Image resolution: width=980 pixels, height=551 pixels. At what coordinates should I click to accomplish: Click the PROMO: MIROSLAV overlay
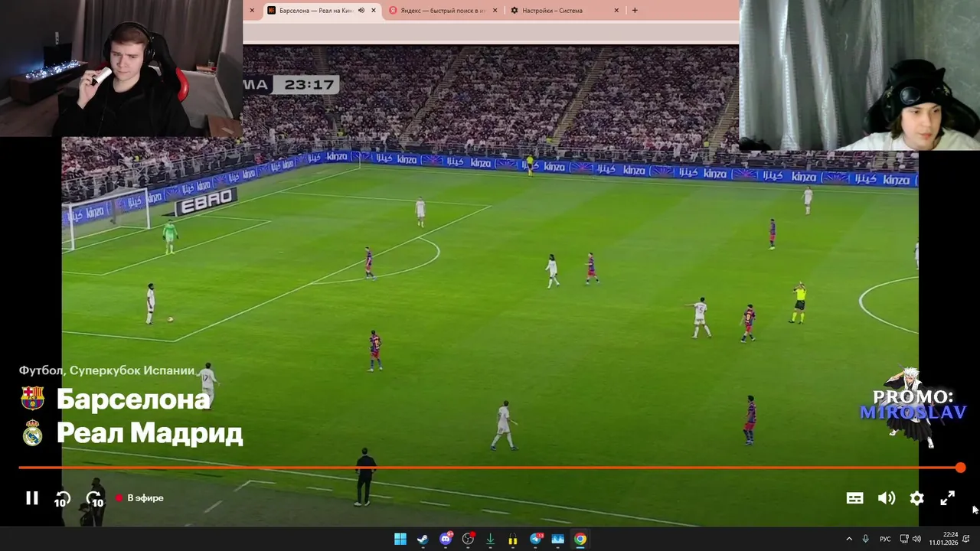coord(913,406)
